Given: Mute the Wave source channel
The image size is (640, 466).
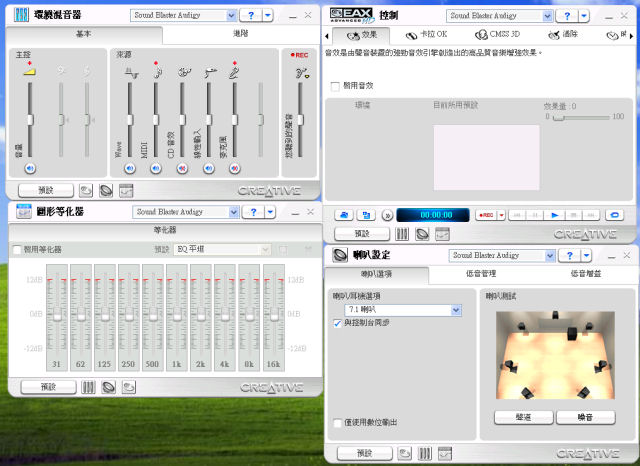Looking at the screenshot, I should (x=130, y=168).
